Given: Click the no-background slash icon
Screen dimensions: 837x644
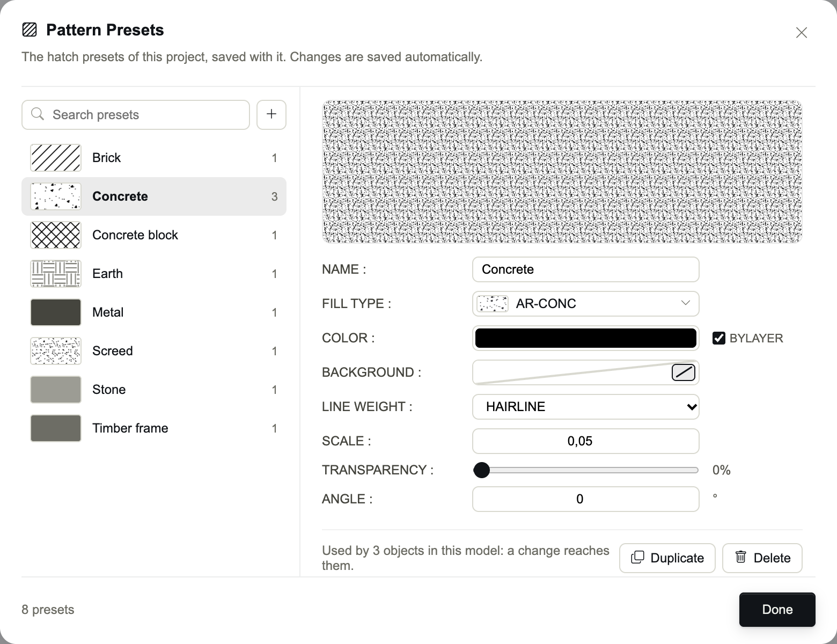Looking at the screenshot, I should [x=684, y=372].
